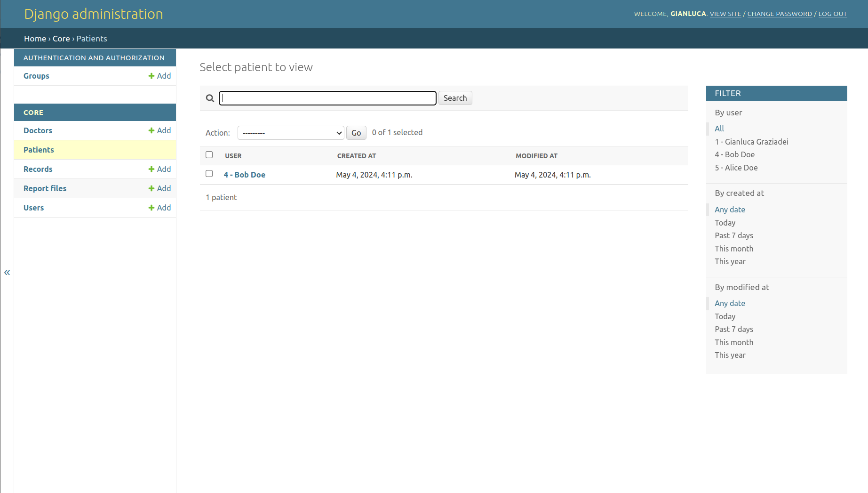Image resolution: width=868 pixels, height=493 pixels.
Task: Add a new Report file
Action: click(159, 188)
